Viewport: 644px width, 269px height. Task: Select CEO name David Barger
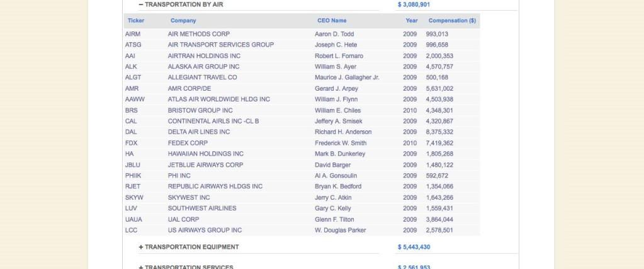[x=332, y=165]
